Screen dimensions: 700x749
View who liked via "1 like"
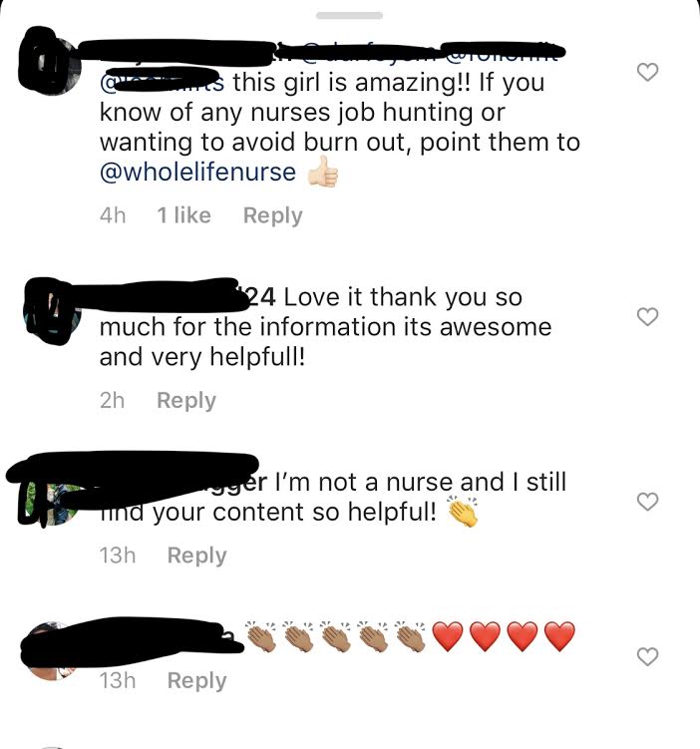pos(183,215)
